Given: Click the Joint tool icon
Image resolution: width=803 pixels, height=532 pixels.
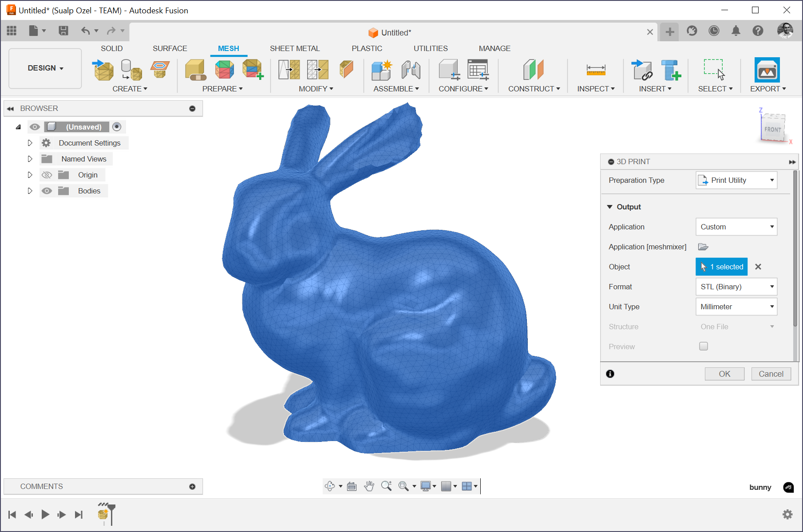Looking at the screenshot, I should click(x=411, y=70).
